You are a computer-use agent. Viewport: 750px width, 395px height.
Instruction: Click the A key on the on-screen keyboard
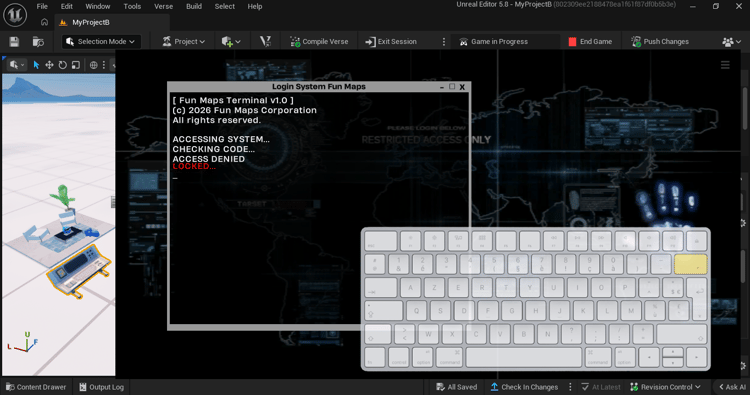(x=410, y=287)
